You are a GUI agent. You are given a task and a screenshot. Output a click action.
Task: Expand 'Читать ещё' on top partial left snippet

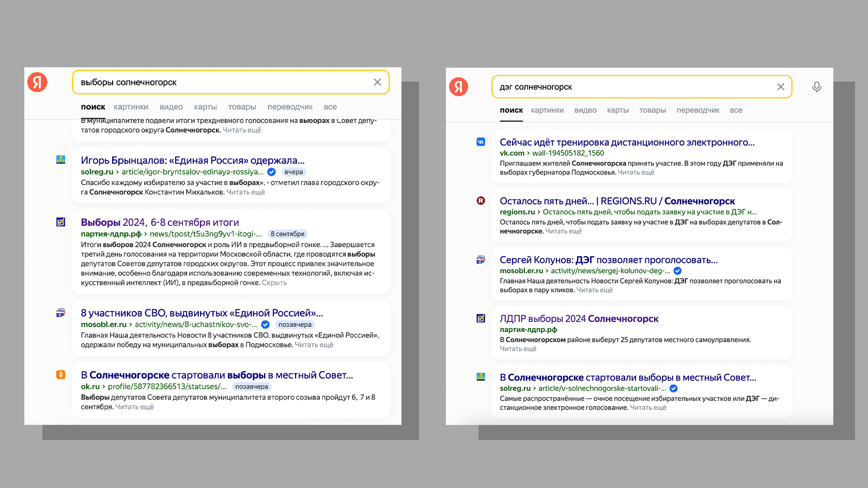pyautogui.click(x=242, y=130)
